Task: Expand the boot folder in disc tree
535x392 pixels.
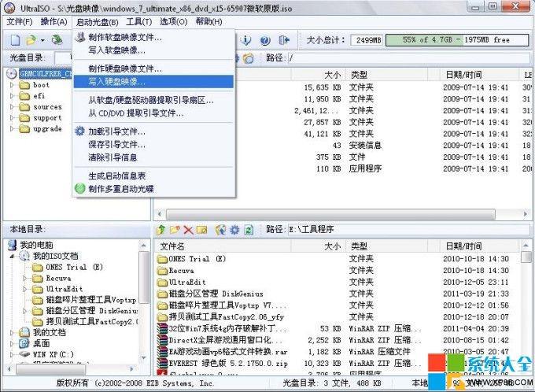Action: tap(12, 85)
